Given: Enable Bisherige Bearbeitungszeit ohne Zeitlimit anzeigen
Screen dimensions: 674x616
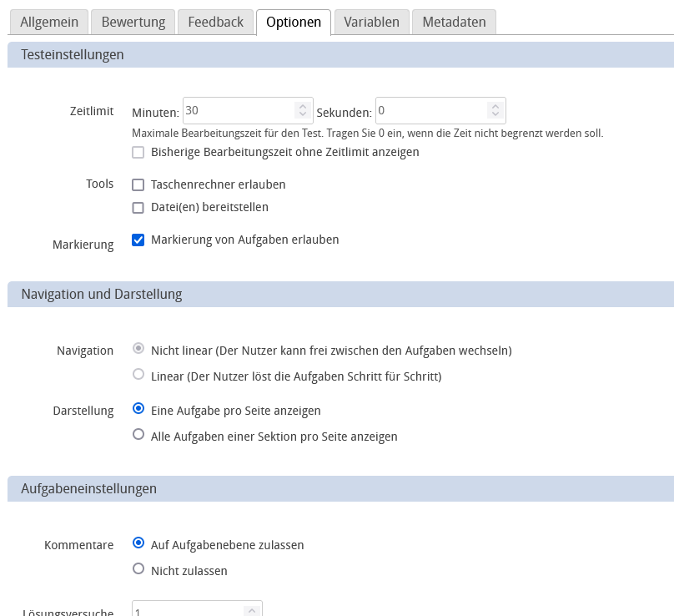Looking at the screenshot, I should coord(138,152).
